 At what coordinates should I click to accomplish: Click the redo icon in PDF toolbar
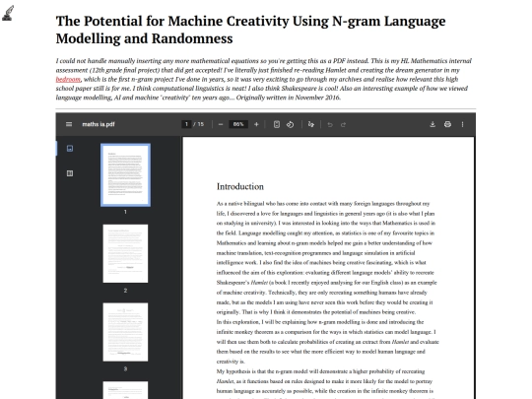pos(344,124)
